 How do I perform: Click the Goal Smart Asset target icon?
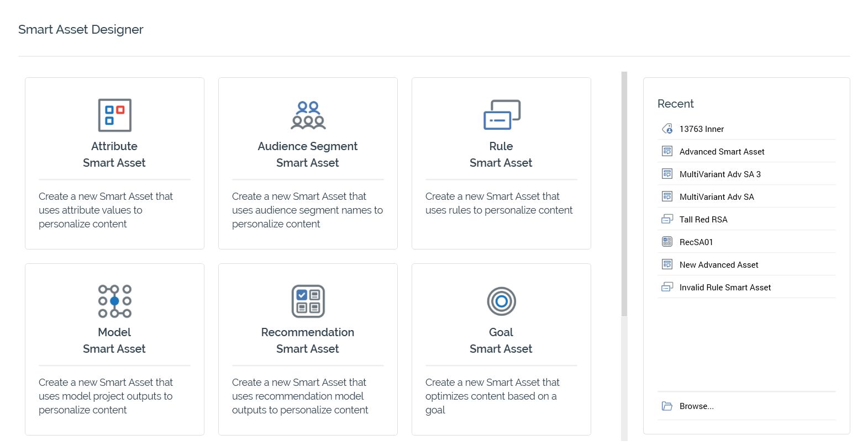[x=501, y=301]
